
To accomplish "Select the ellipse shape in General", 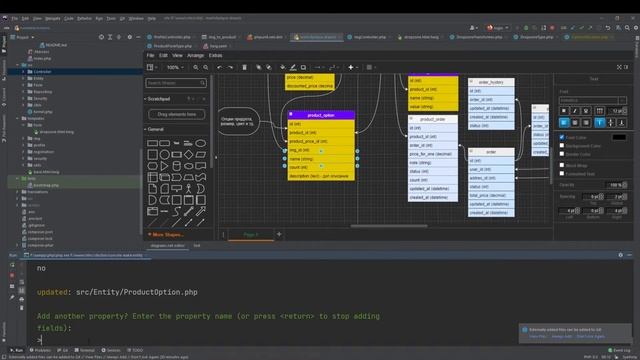I will tap(200, 143).
